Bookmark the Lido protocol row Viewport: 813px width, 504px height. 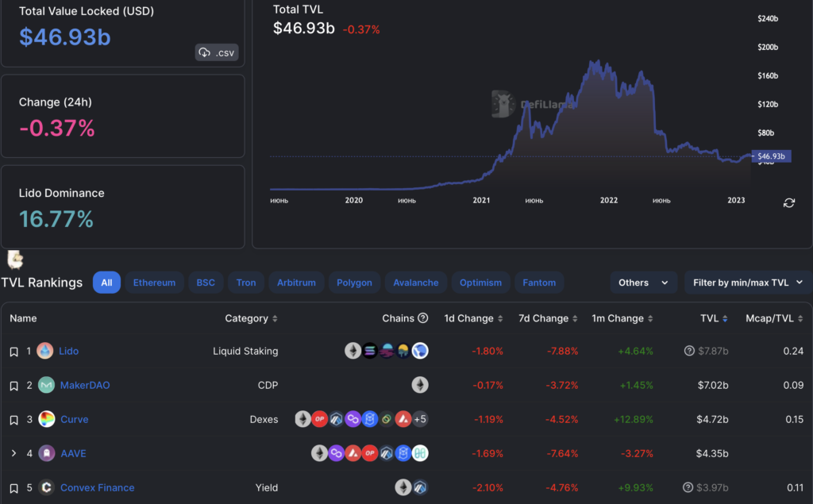click(13, 352)
